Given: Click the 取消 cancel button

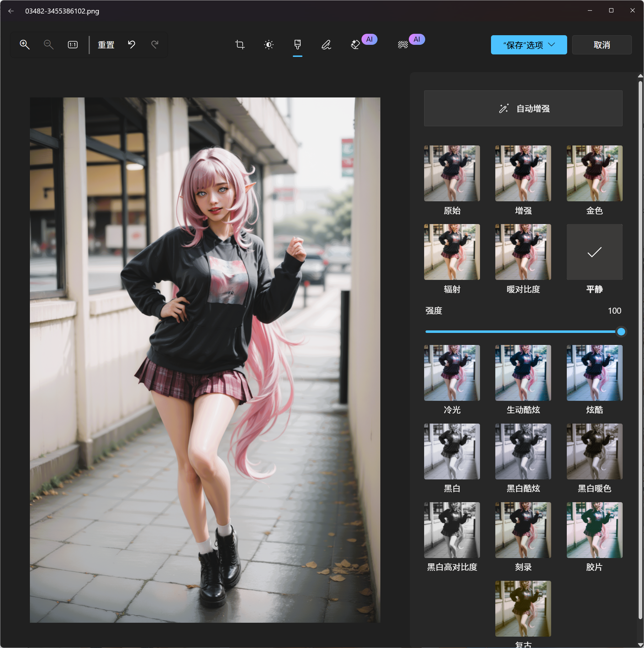Looking at the screenshot, I should 602,45.
